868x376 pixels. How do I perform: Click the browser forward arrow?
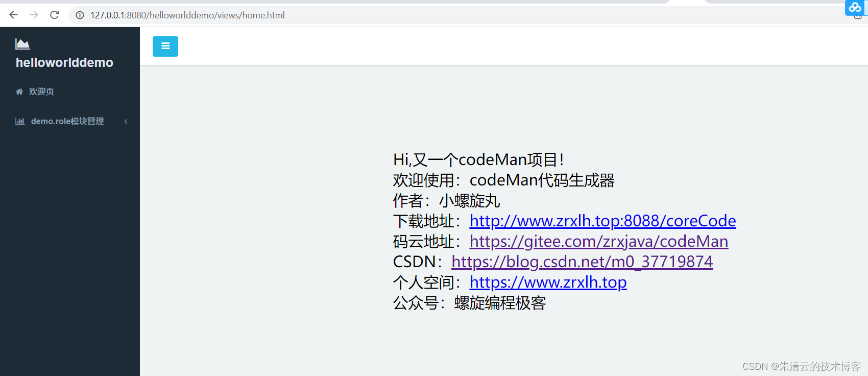[x=34, y=15]
